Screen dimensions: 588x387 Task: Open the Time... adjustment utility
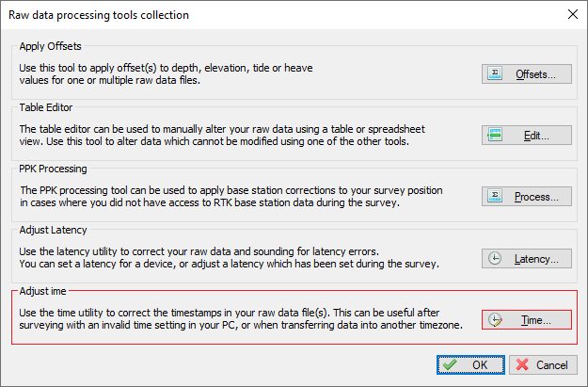click(x=527, y=320)
